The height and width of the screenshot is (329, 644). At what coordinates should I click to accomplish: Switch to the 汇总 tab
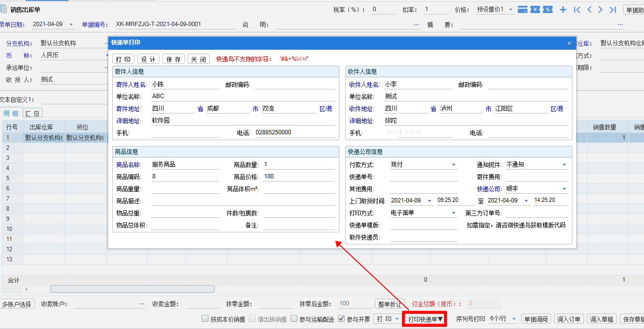(x=32, y=113)
